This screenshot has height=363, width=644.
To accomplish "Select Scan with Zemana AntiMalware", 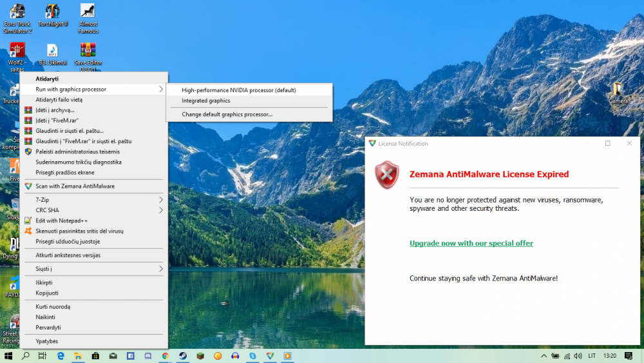I will point(94,186).
